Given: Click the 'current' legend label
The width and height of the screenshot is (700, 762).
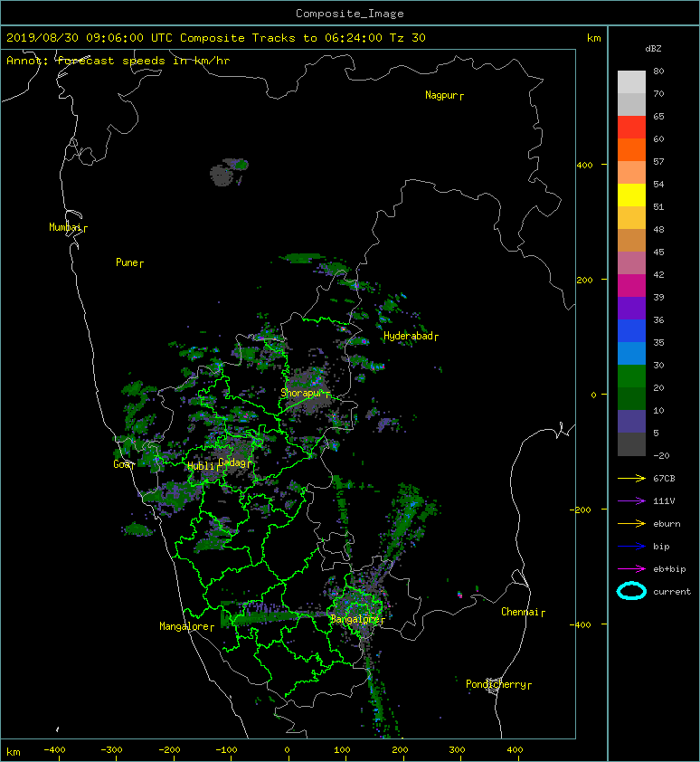Looking at the screenshot, I should (672, 592).
